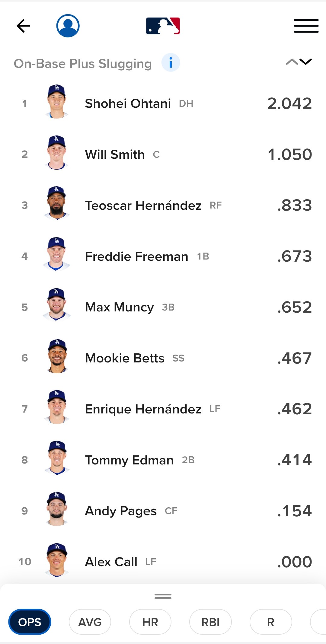Image resolution: width=326 pixels, height=644 pixels.
Task: Select the RBI stat tab
Action: 210,622
